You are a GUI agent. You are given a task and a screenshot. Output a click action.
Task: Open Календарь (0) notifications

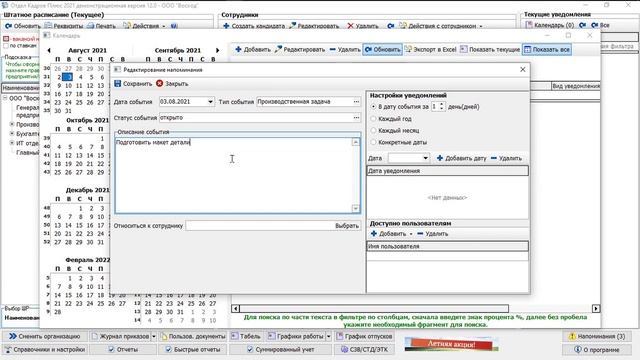(x=549, y=25)
